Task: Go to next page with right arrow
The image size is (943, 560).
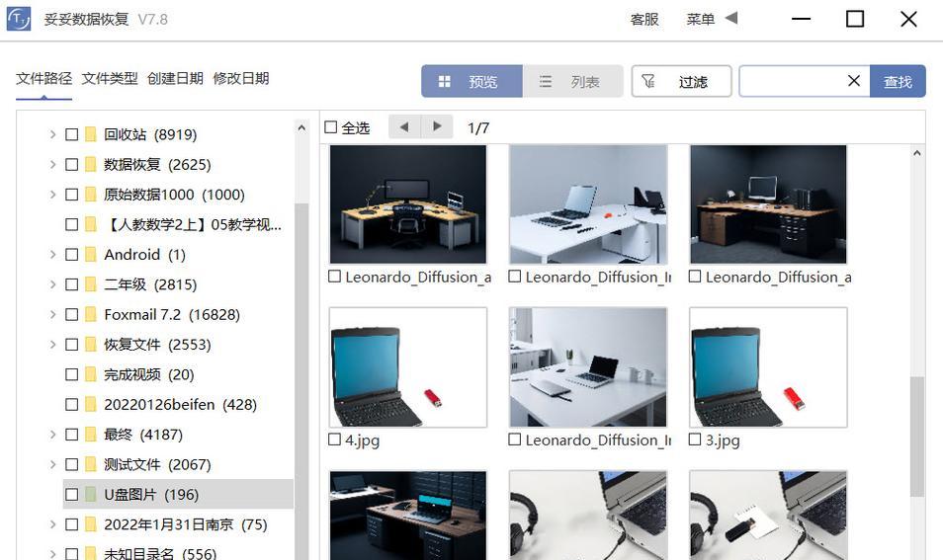Action: 437,126
